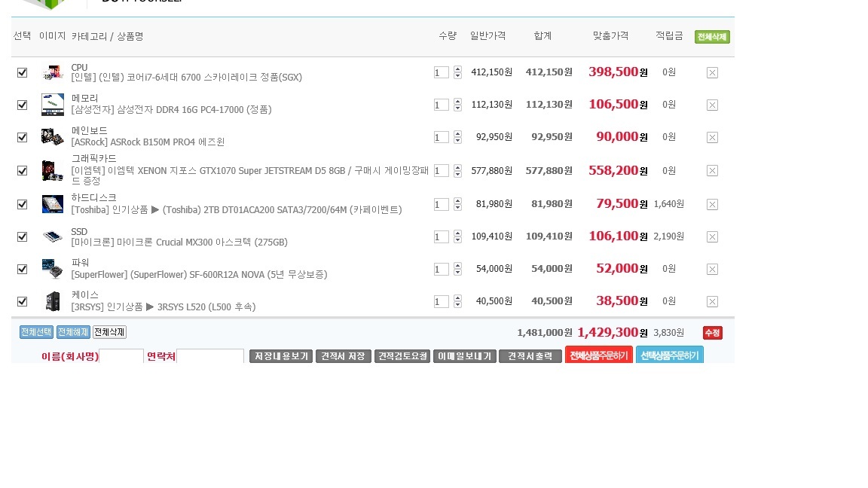Click the 견적검토요청 button
This screenshot has height=488, width=868.
[x=402, y=356]
